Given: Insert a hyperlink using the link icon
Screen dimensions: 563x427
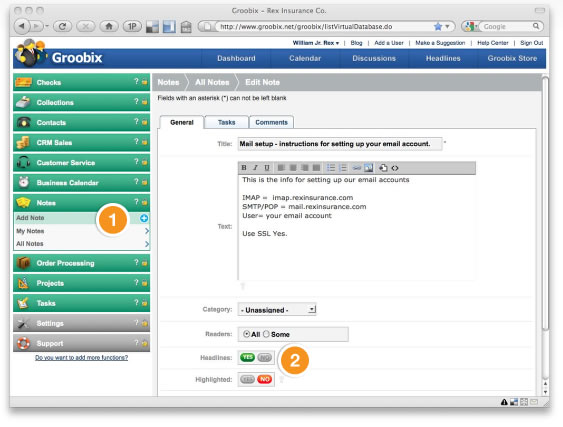Looking at the screenshot, I should [357, 168].
